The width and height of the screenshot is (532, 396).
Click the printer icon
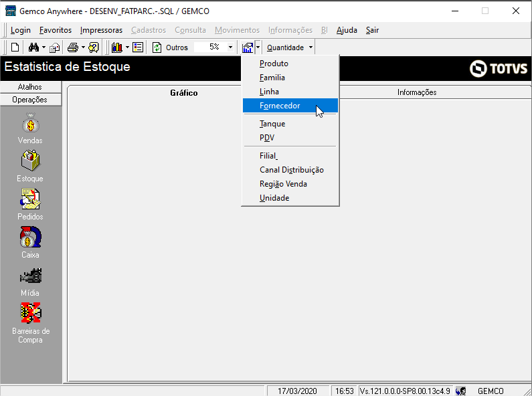73,47
